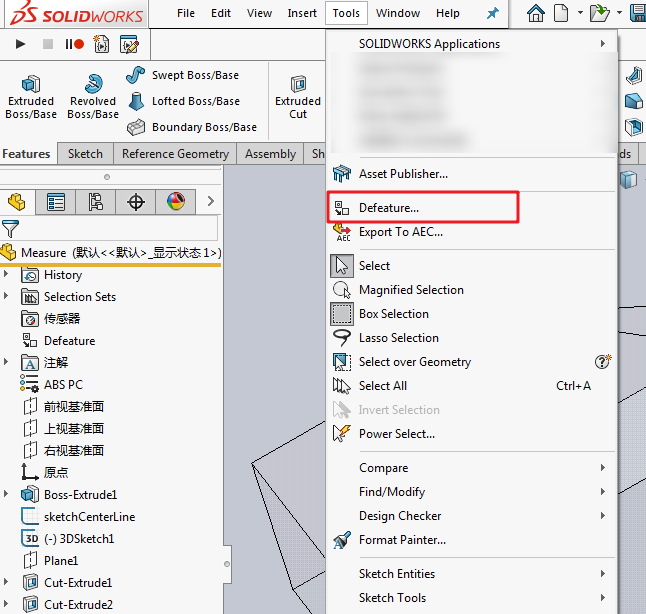Screen dimensions: 646x614
Task: Open the File menu
Action: click(x=186, y=13)
